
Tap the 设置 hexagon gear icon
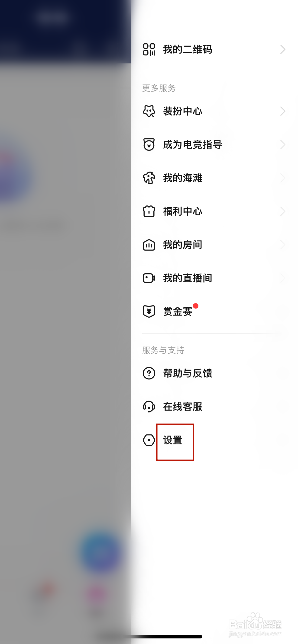pos(149,440)
